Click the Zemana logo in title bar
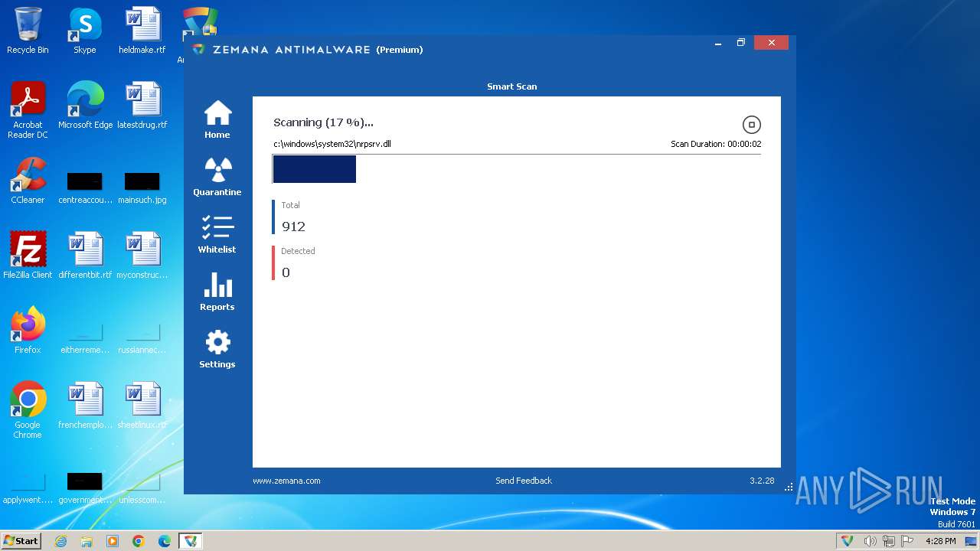The image size is (980, 551). coord(199,50)
